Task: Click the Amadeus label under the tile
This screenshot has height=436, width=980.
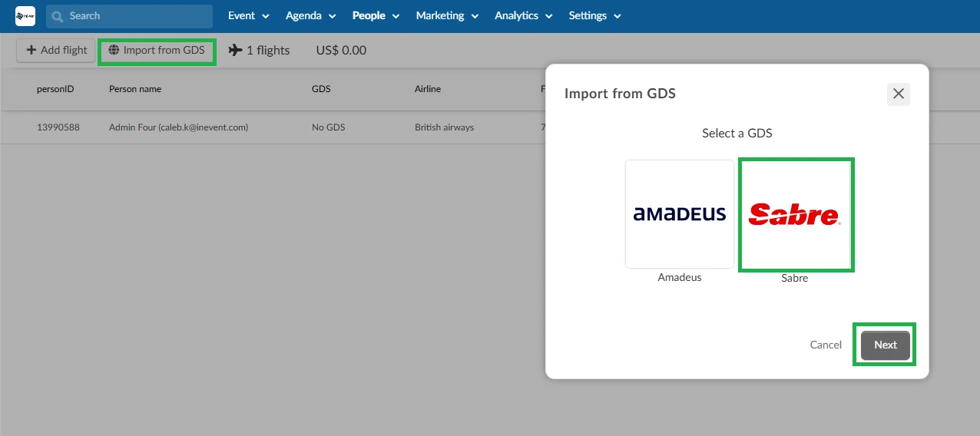Action: (680, 278)
